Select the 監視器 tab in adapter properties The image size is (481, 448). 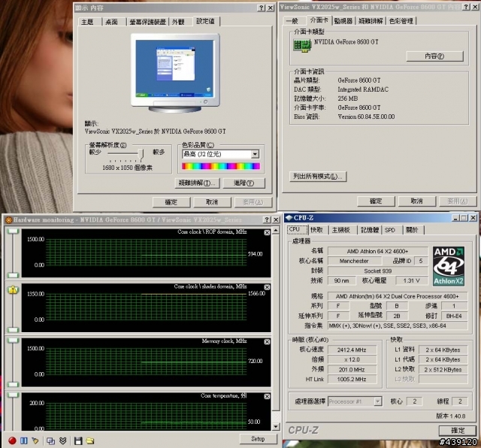[343, 21]
